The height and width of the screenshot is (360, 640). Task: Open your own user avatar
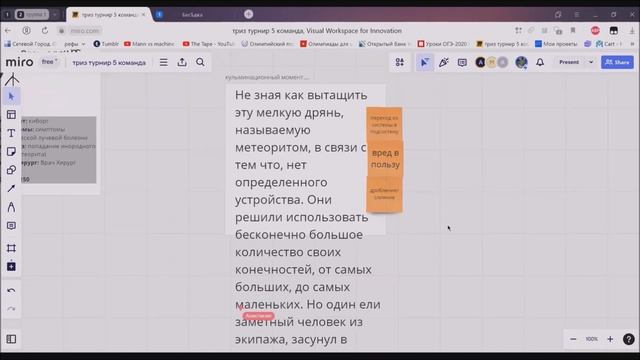521,62
